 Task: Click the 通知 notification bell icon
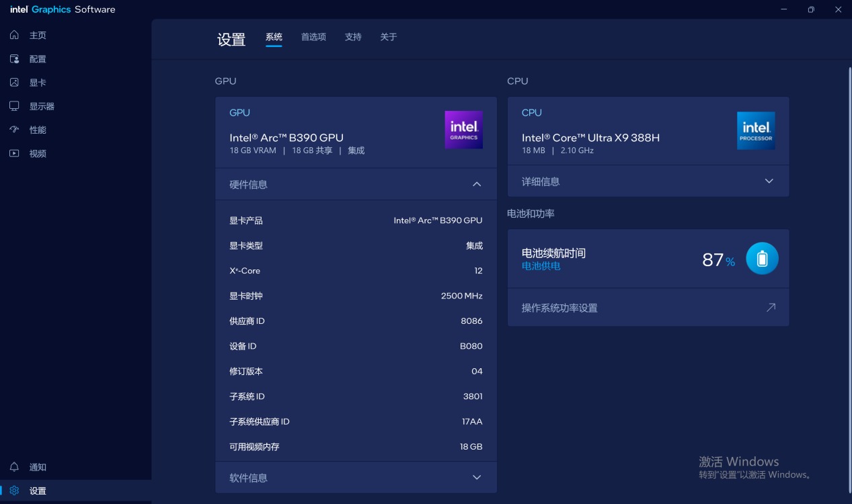pos(14,467)
